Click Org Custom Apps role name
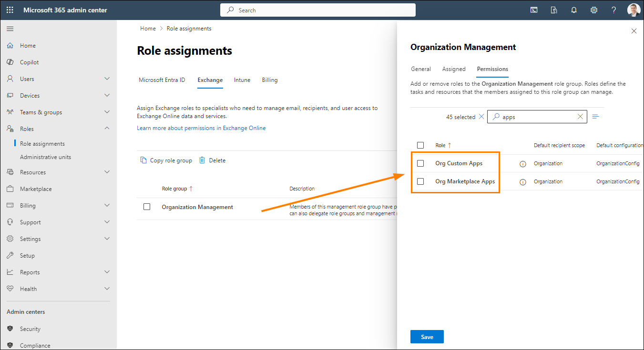This screenshot has height=350, width=644. click(459, 163)
